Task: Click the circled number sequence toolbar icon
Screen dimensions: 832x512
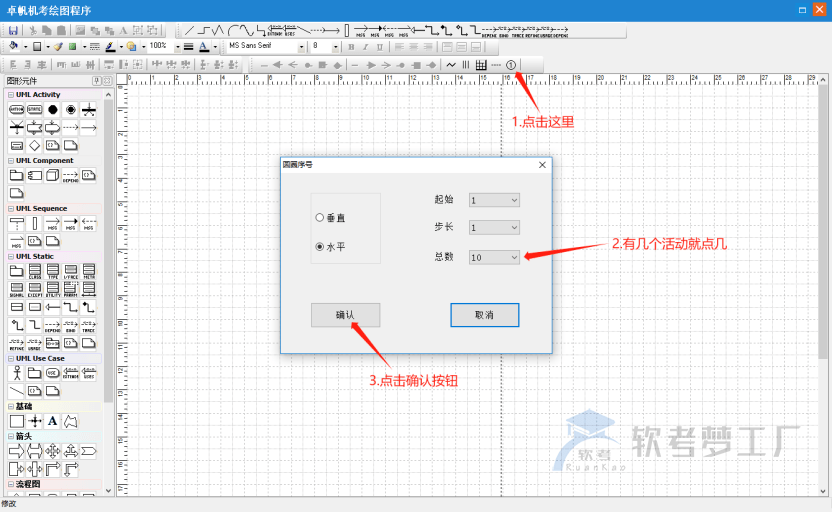Action: pos(511,64)
